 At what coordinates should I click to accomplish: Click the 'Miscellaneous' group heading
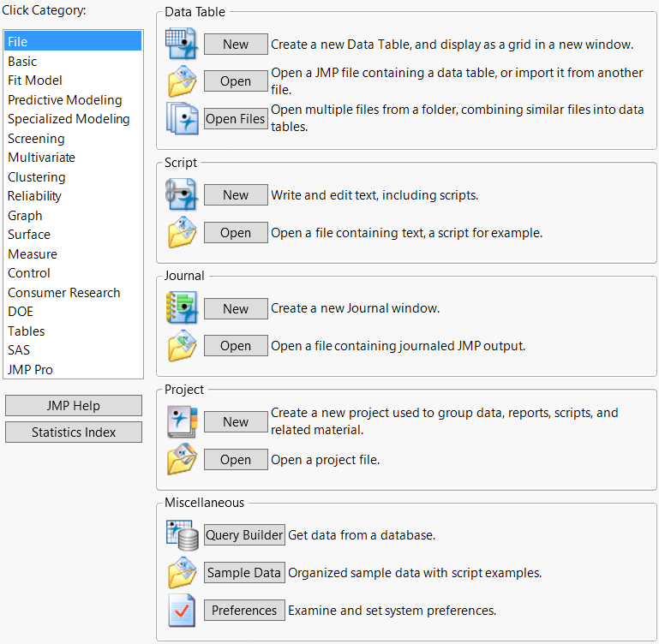pos(204,503)
